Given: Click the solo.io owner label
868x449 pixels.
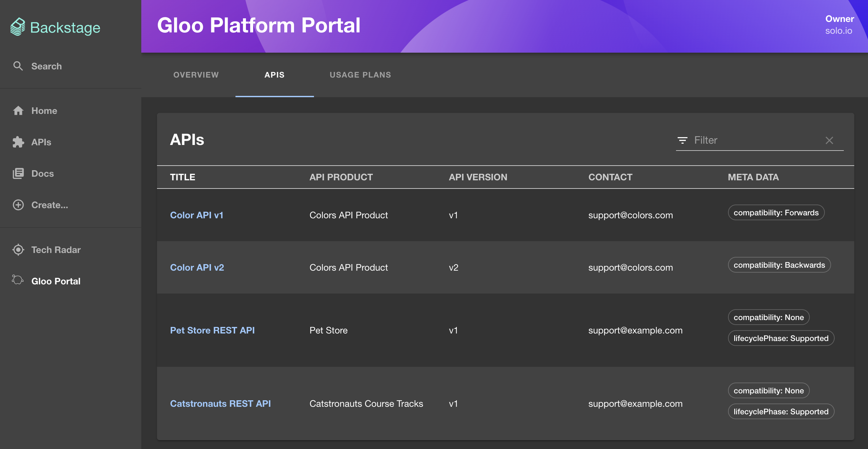Looking at the screenshot, I should click(x=838, y=31).
